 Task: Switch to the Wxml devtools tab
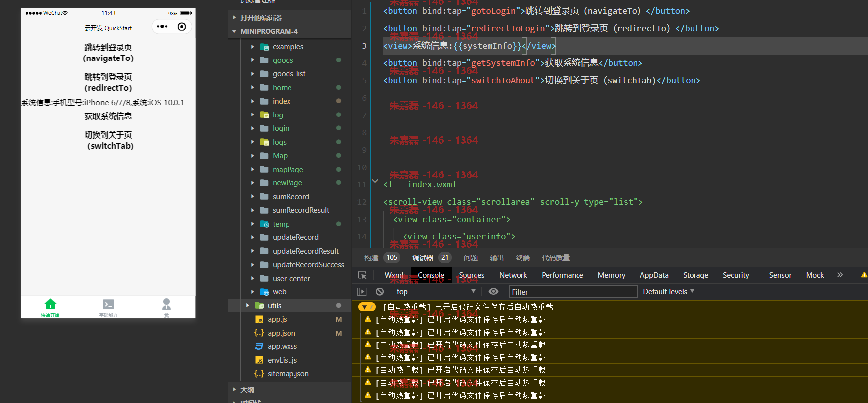(x=394, y=275)
